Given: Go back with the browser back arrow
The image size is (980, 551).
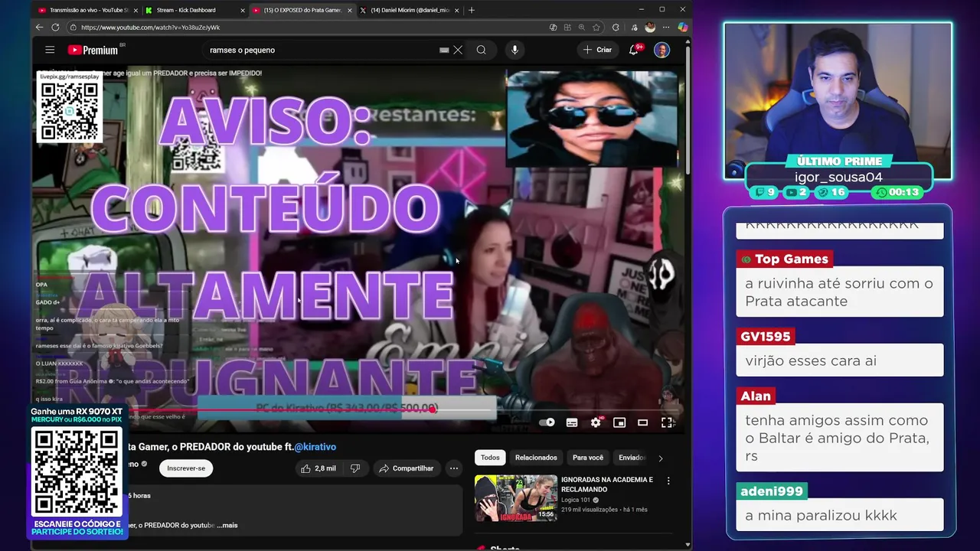Looking at the screenshot, I should (39, 27).
